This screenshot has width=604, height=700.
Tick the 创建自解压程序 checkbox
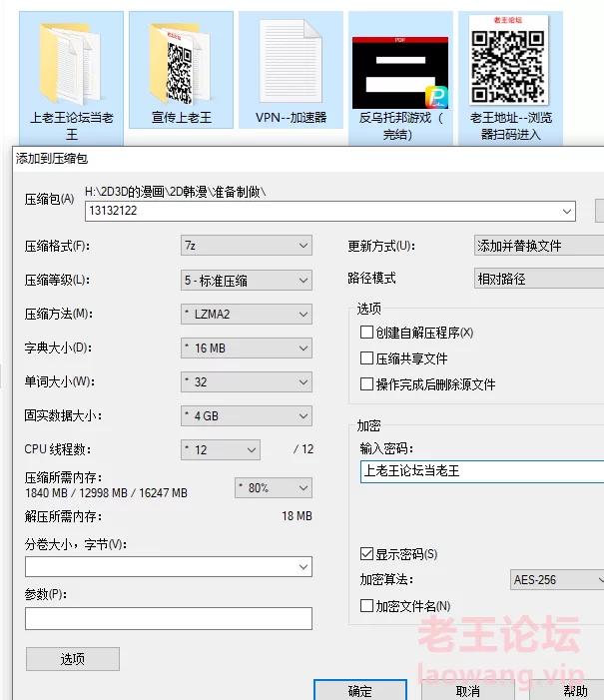tap(366, 333)
